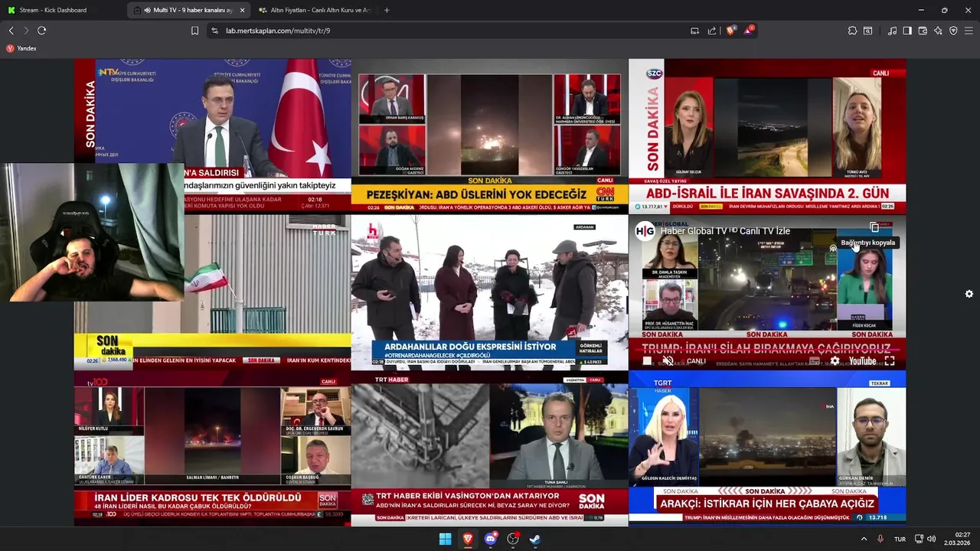Toggle subtitles in Haber Global player
Screen dimensions: 980x551
(x=815, y=361)
